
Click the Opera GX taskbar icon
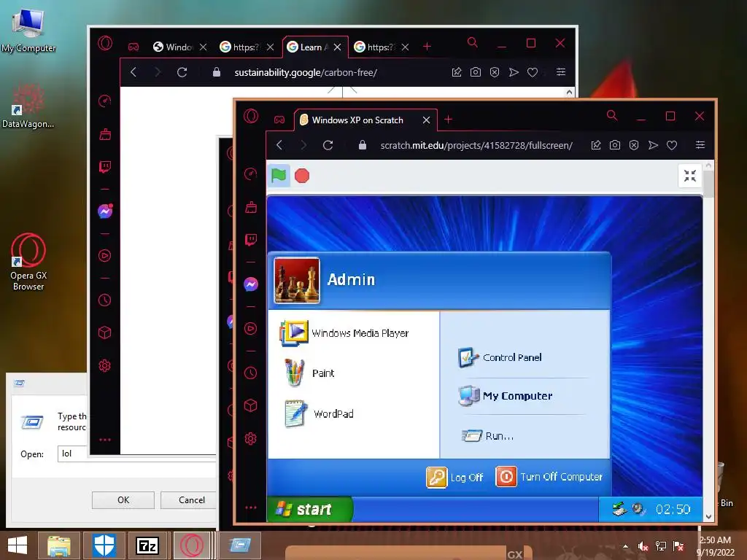point(192,545)
